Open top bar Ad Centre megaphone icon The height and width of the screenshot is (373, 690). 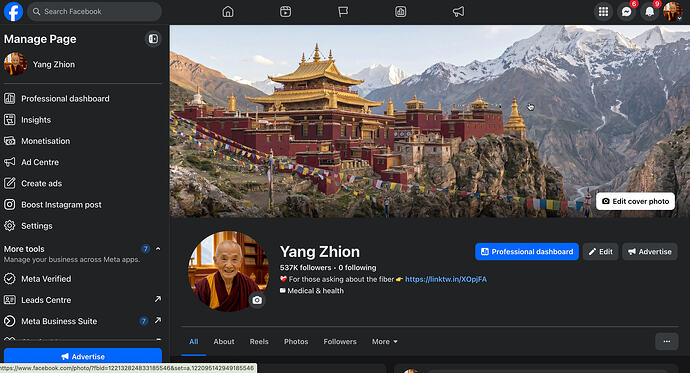(x=459, y=11)
